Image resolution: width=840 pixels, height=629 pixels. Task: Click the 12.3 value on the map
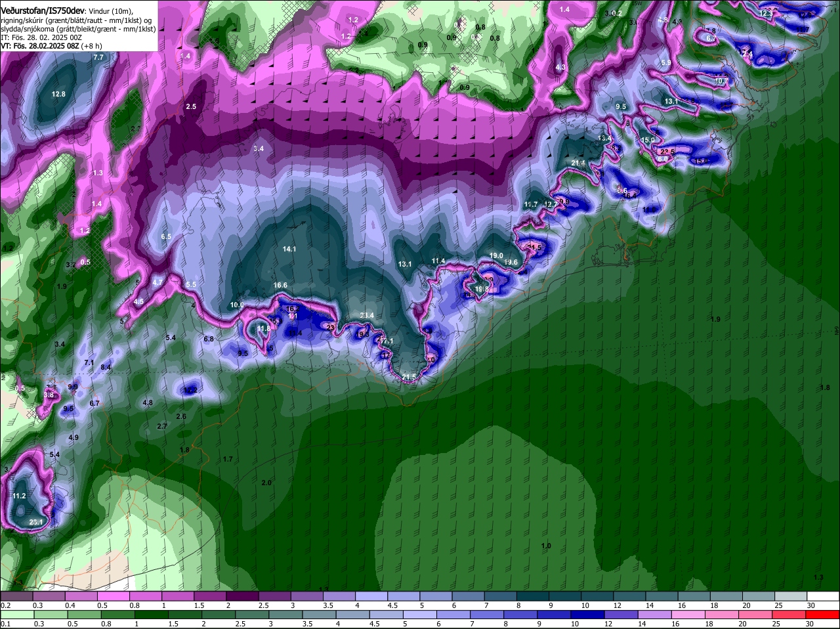(x=765, y=14)
